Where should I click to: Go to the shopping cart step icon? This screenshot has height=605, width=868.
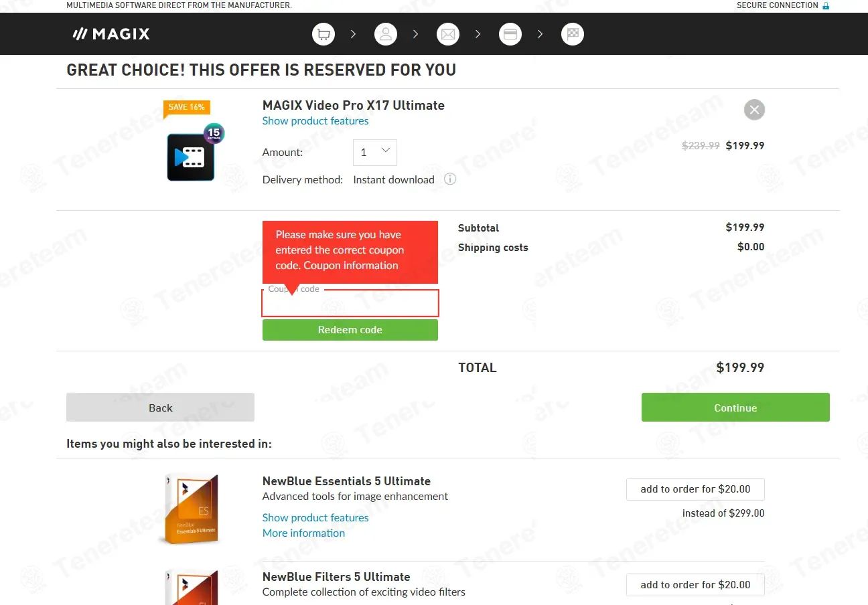coord(323,34)
